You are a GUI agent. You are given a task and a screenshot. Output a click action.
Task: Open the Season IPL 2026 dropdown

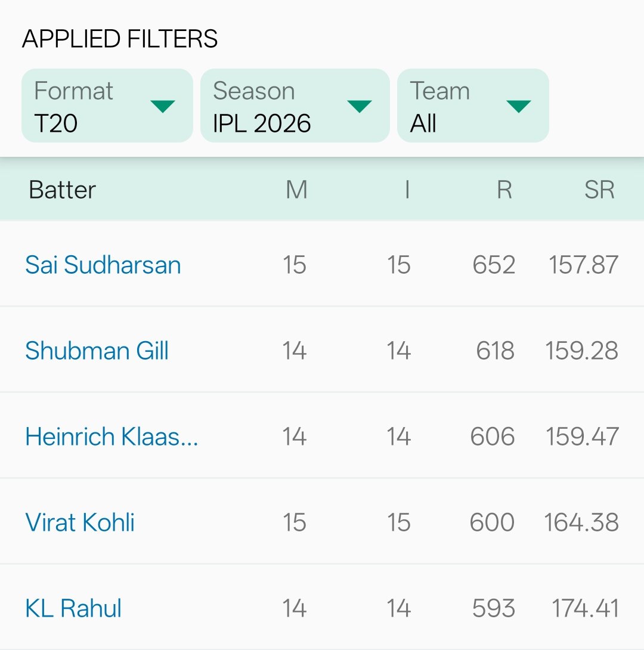pyautogui.click(x=295, y=106)
